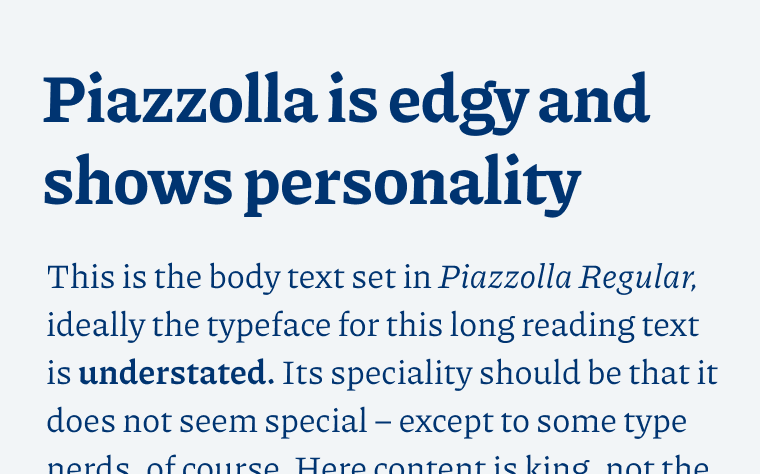Place cursor on the word typeface

[x=269, y=326]
